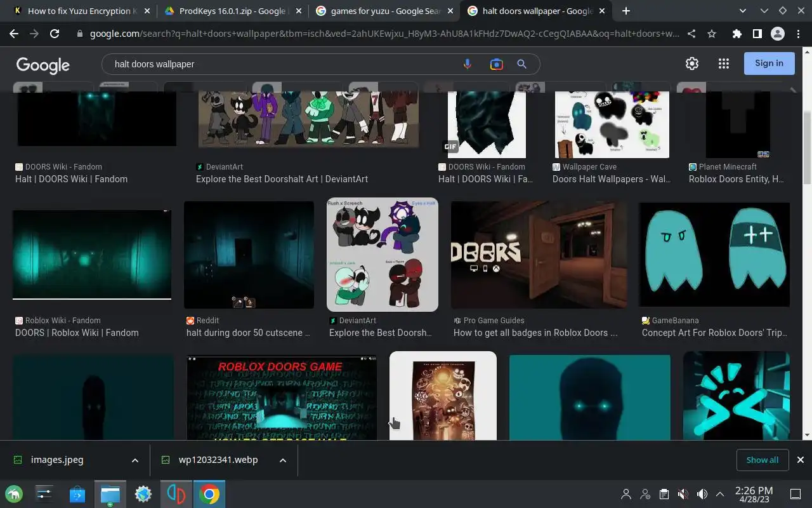Open Google quick settings gear
This screenshot has height=508, width=812.
pos(692,63)
